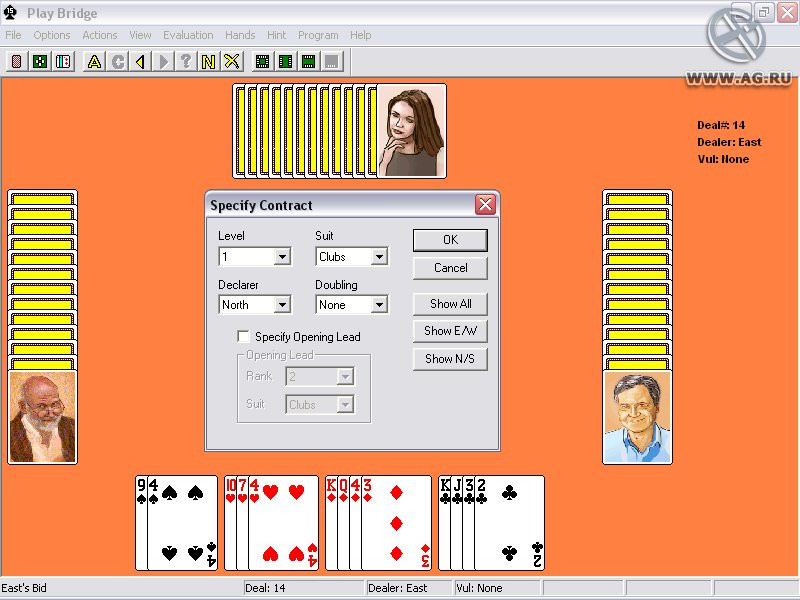Select the queen of diamonds card

(x=343, y=523)
